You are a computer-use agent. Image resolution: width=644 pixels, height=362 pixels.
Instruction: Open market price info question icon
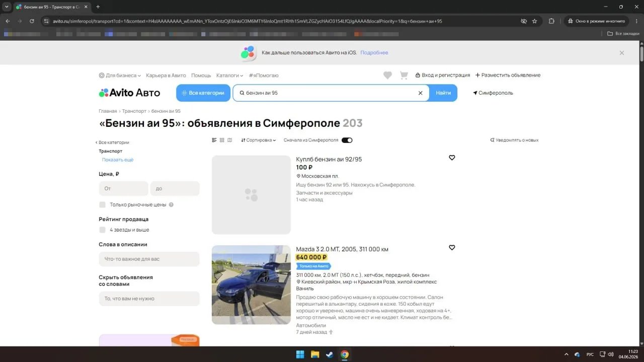(x=171, y=205)
